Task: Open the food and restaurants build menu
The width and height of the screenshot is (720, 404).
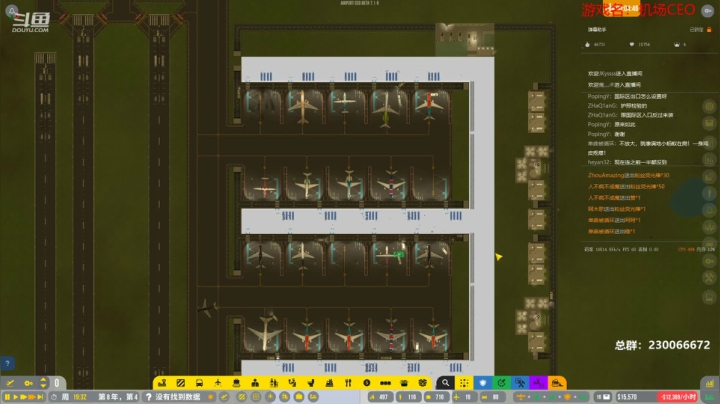Action: [x=348, y=383]
